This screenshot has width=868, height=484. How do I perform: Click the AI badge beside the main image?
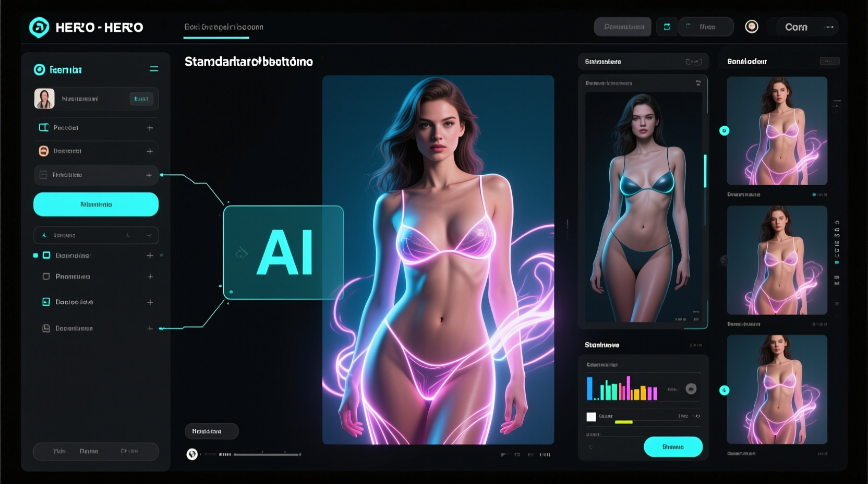(283, 252)
